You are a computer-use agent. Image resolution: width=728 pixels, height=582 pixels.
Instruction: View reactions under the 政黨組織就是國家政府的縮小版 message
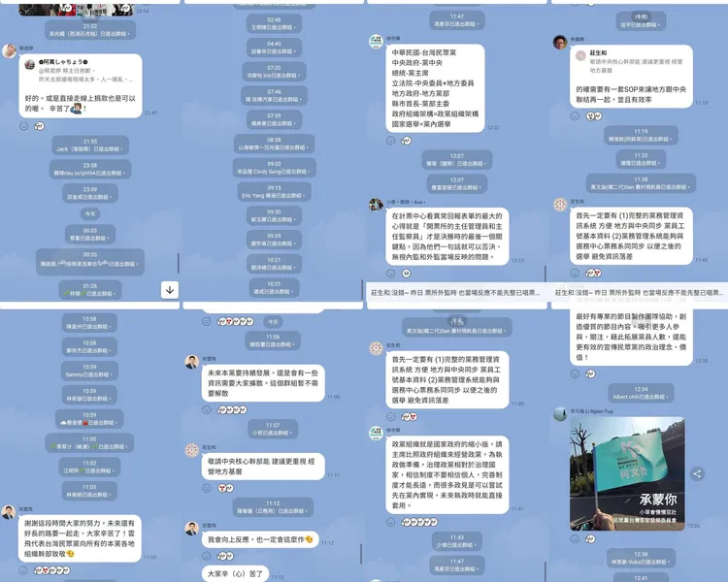point(419,522)
